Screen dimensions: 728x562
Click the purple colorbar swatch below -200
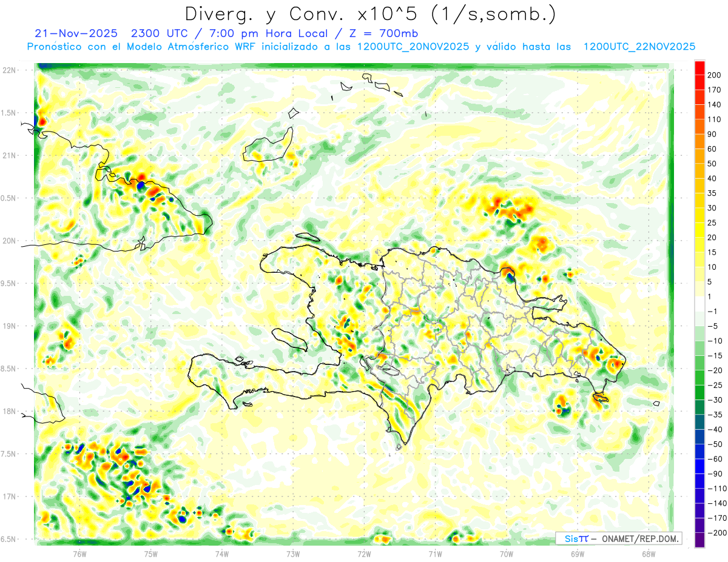tap(699, 540)
